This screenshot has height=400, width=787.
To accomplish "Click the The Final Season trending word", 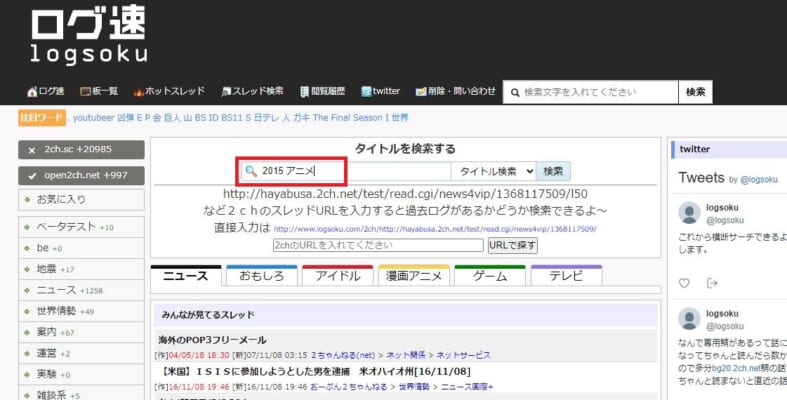I will (x=347, y=118).
